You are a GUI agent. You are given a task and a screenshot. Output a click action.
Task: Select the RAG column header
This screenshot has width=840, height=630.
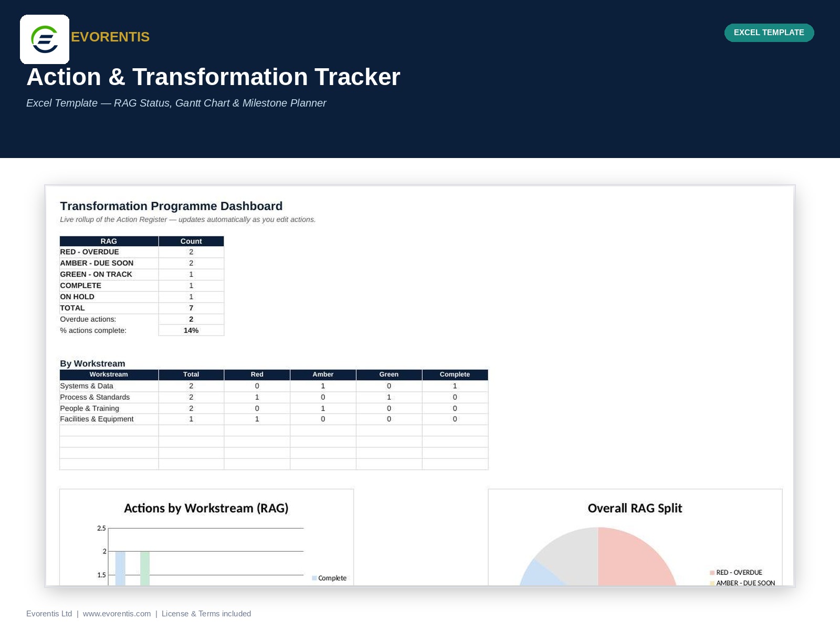pos(109,241)
